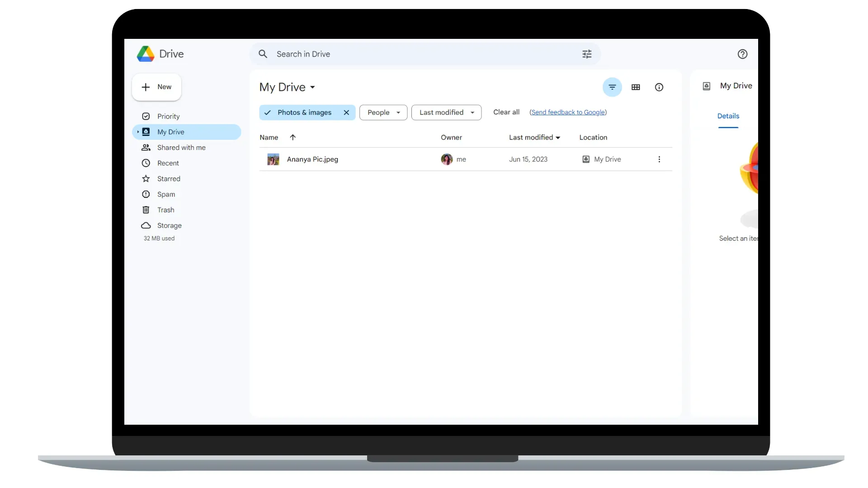The height and width of the screenshot is (488, 868).
Task: Remove the Photos & images filter
Action: 346,113
